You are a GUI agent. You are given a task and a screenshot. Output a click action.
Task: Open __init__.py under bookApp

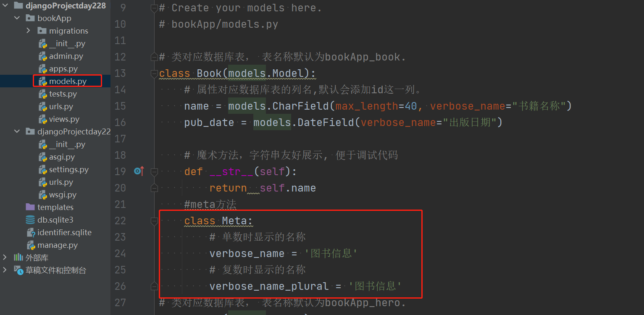[x=67, y=43]
